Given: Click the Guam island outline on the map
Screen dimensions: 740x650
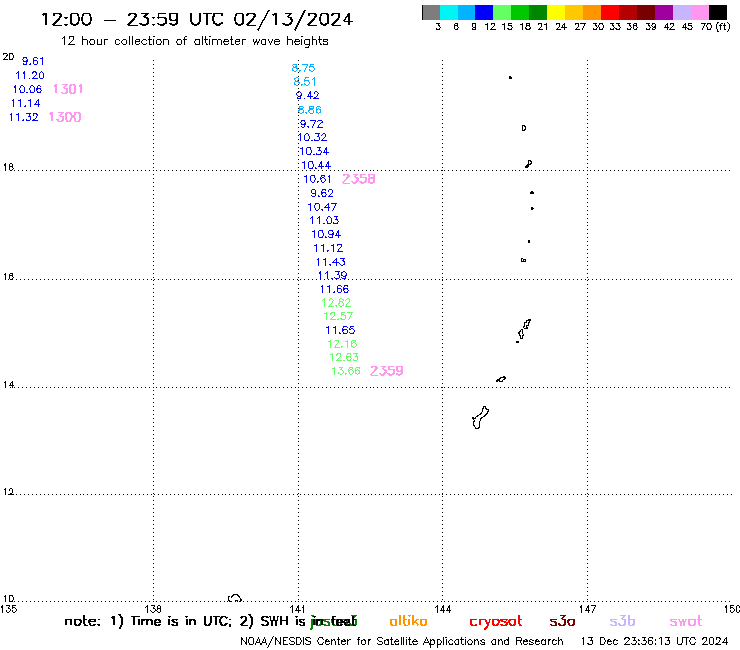Looking at the screenshot, I should coord(480,417).
